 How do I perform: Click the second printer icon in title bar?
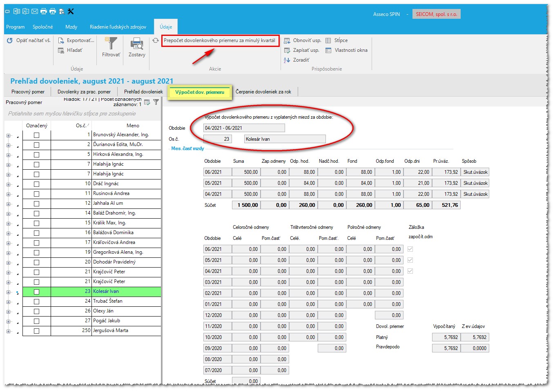point(53,11)
